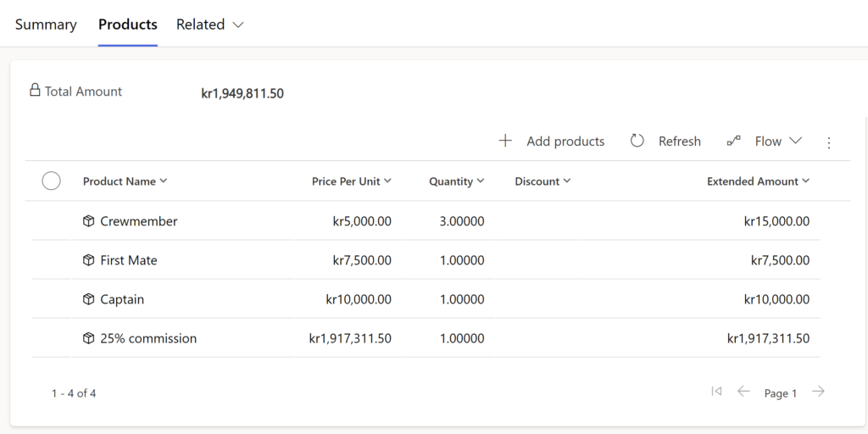The height and width of the screenshot is (434, 868).
Task: Click the cube icon beside First Mate
Action: tap(88, 260)
